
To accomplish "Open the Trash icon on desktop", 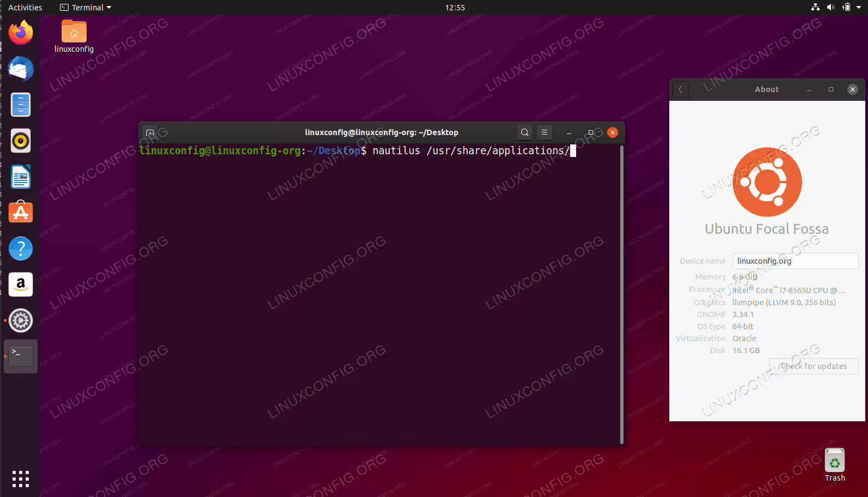I will (x=835, y=465).
